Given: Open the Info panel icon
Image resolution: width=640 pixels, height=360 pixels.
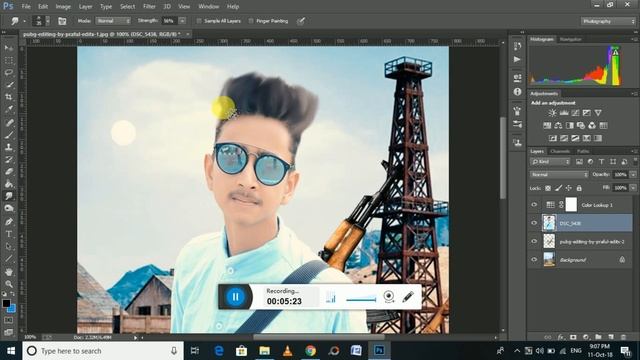Looking at the screenshot, I should (518, 92).
